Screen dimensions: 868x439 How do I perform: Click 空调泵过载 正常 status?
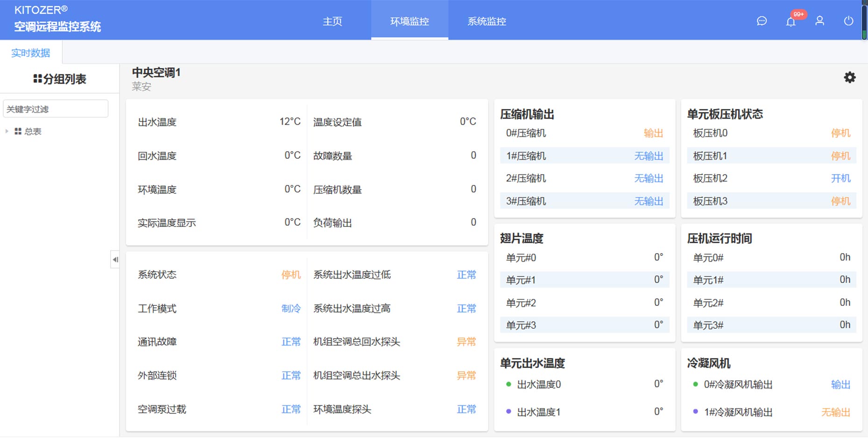coord(291,410)
